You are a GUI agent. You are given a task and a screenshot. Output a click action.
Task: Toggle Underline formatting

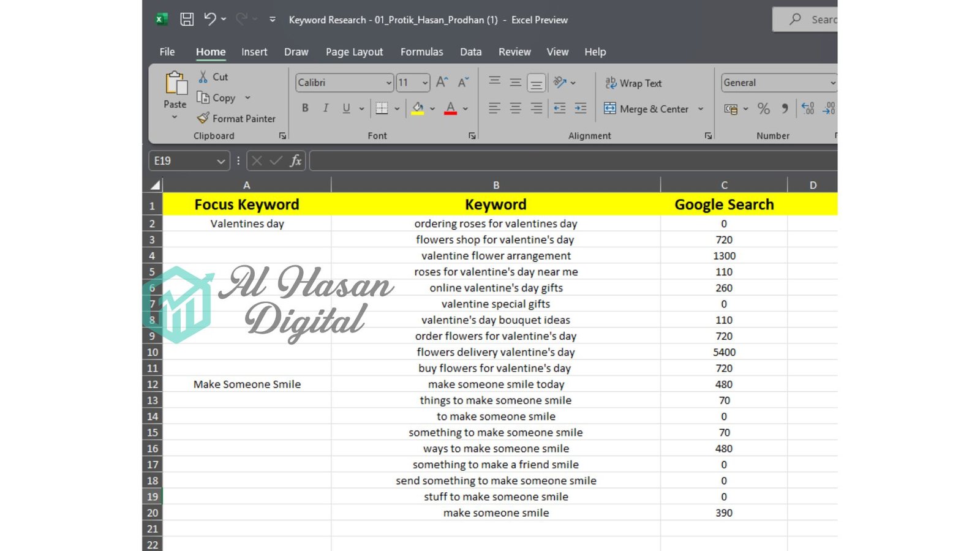coord(346,108)
